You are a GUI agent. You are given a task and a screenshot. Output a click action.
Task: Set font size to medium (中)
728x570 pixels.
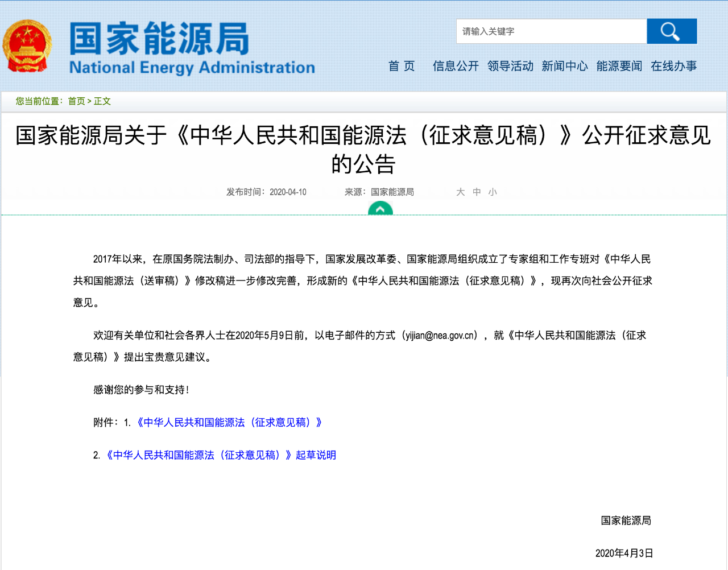pyautogui.click(x=477, y=192)
